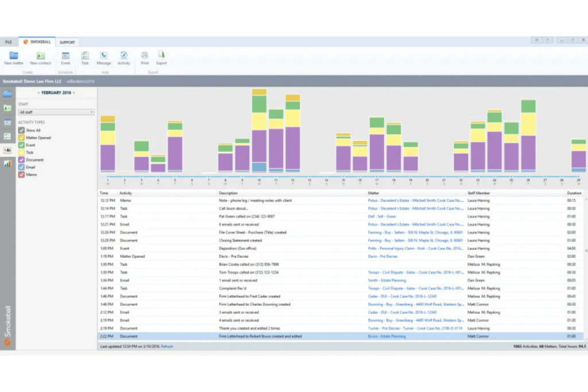Click the Refresh link in status bar
The image size is (588, 392).
pos(167,346)
